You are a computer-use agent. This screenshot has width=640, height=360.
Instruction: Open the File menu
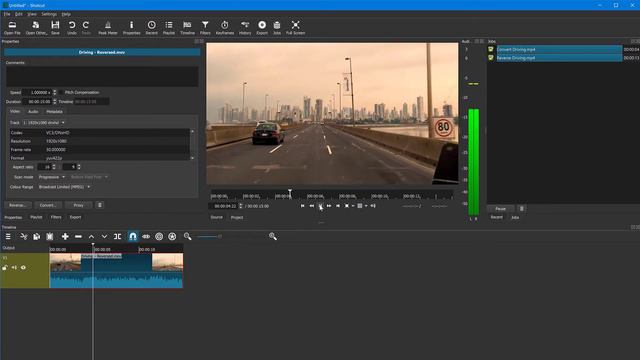point(7,14)
